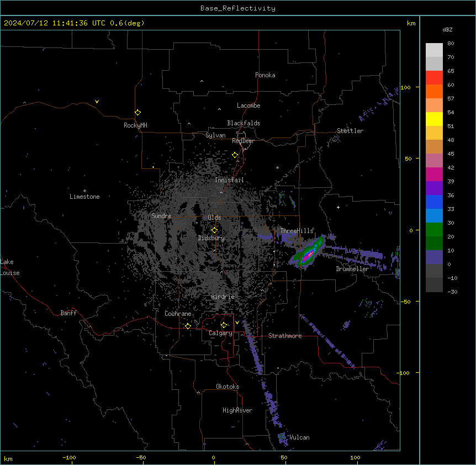Select the yellow diamond marker above Calgary label
476x465 pixels.
click(224, 325)
